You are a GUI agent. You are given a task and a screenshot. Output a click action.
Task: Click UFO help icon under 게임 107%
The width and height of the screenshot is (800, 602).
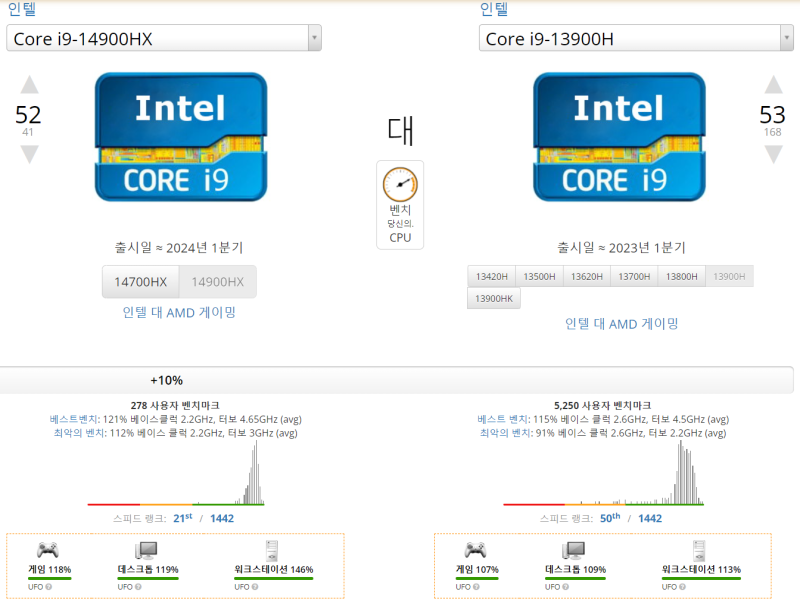click(476, 587)
